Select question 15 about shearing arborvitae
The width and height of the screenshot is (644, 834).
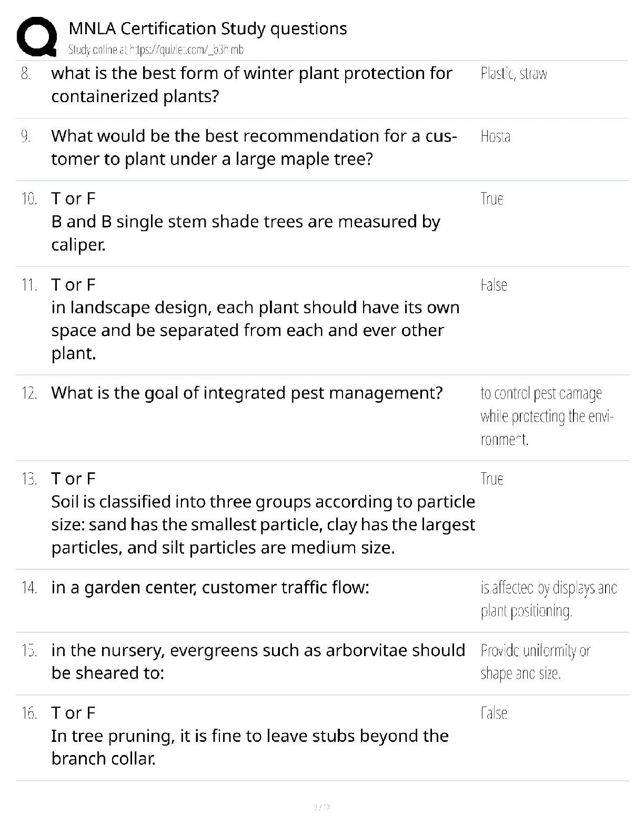point(258,662)
